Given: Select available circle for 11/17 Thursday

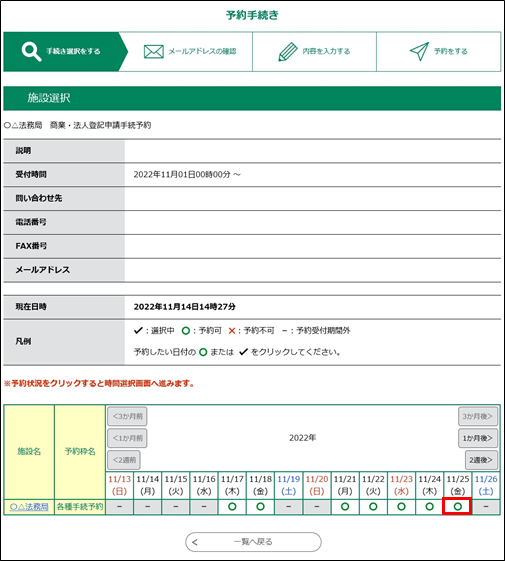Looking at the screenshot, I should pyautogui.click(x=232, y=507).
